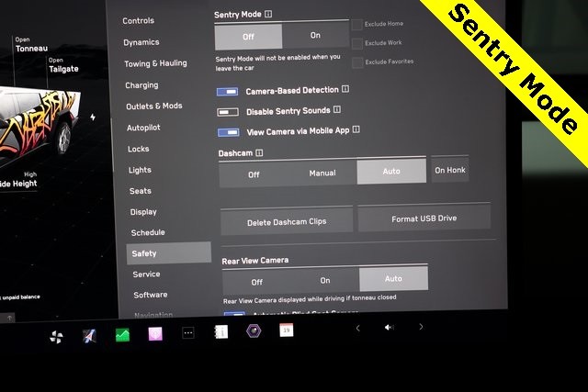Open Camera-Based Detection info icon
Image resolution: width=588 pixels, height=392 pixels.
pos(345,89)
